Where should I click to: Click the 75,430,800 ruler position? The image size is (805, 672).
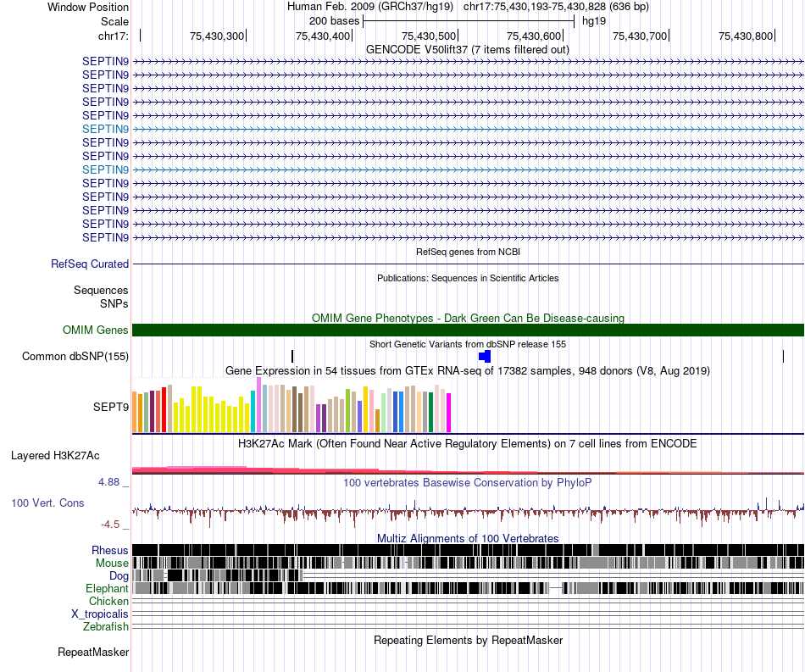(746, 36)
